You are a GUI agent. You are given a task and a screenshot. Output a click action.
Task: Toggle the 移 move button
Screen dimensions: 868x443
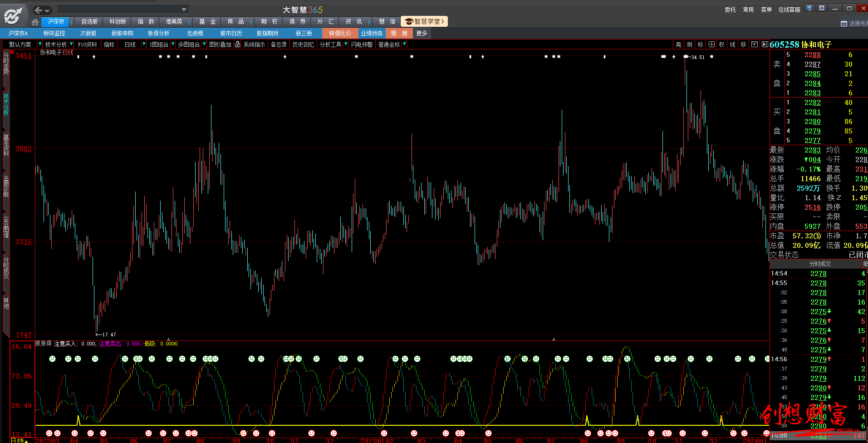(743, 44)
